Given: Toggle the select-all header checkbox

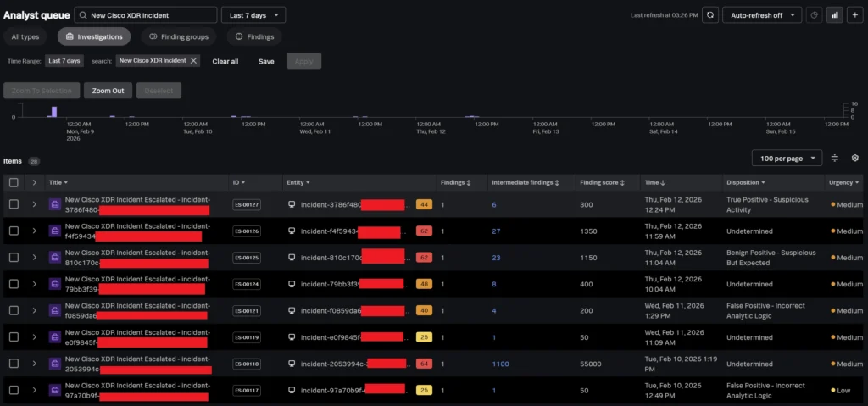Looking at the screenshot, I should [x=14, y=182].
